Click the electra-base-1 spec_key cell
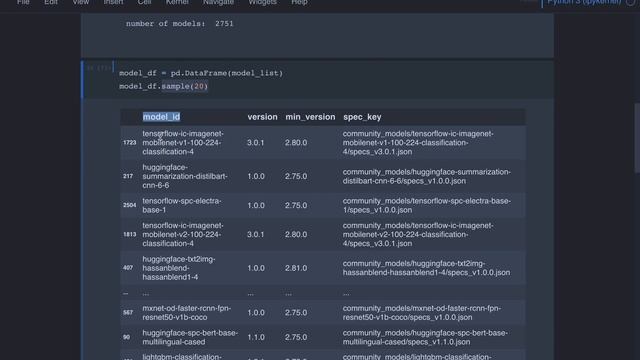Image resolution: width=640 pixels, height=360 pixels. tap(427, 205)
